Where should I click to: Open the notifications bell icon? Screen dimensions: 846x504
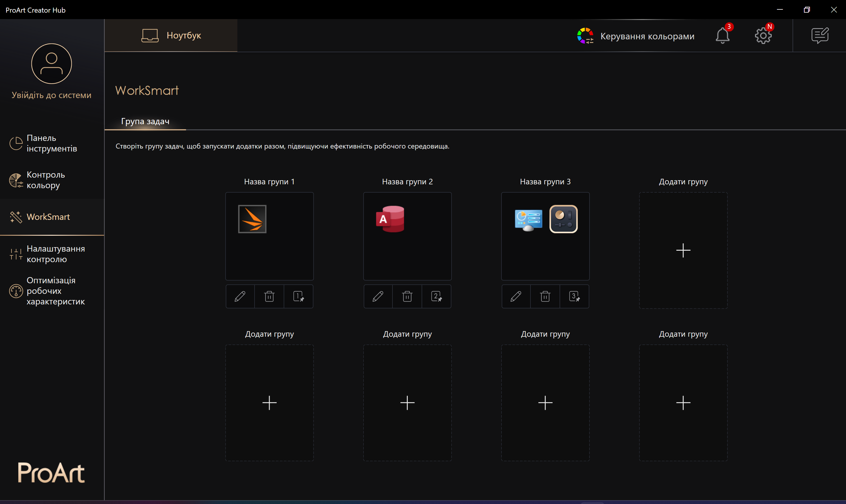(722, 35)
